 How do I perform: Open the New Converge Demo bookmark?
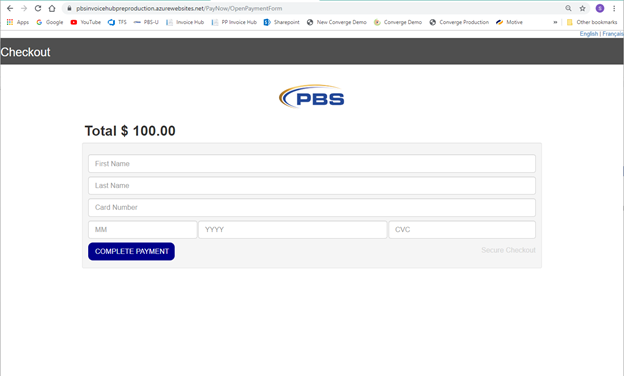(x=337, y=22)
